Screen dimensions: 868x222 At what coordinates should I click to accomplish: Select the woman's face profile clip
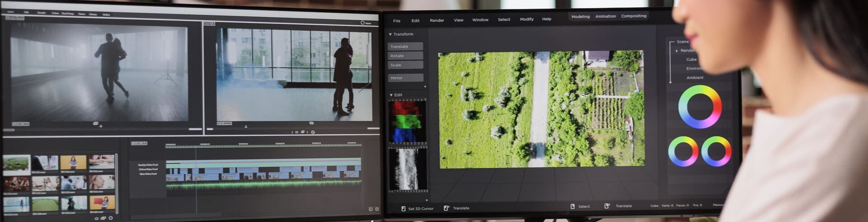coord(102,182)
